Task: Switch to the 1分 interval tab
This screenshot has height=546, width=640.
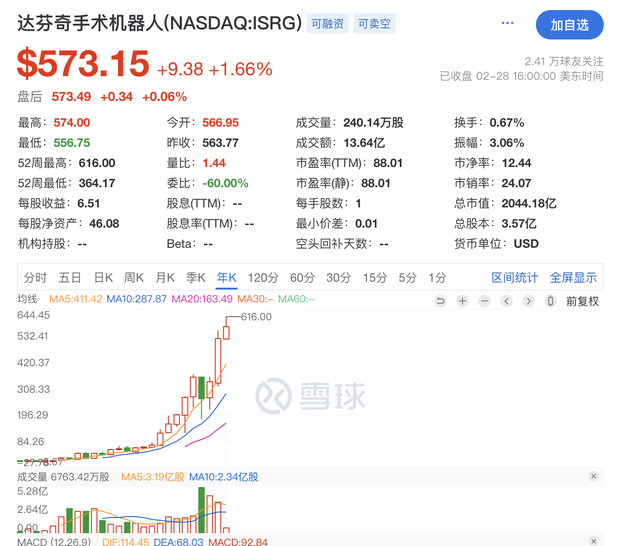Action: (437, 278)
